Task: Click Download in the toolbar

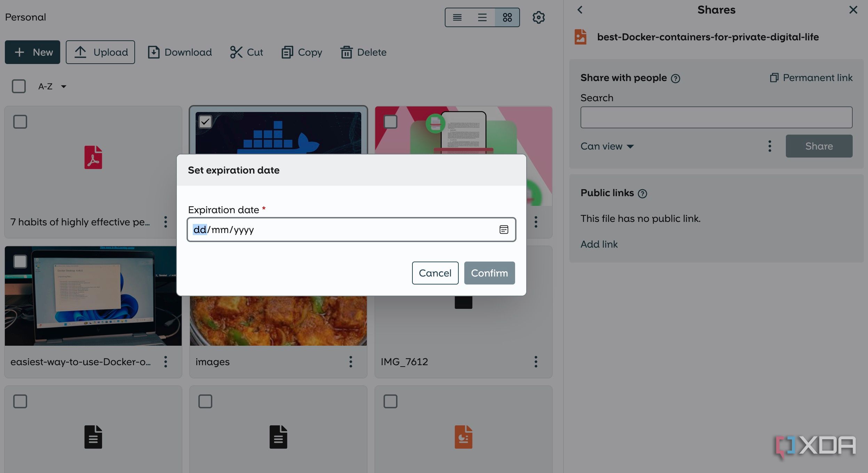Action: pyautogui.click(x=180, y=52)
